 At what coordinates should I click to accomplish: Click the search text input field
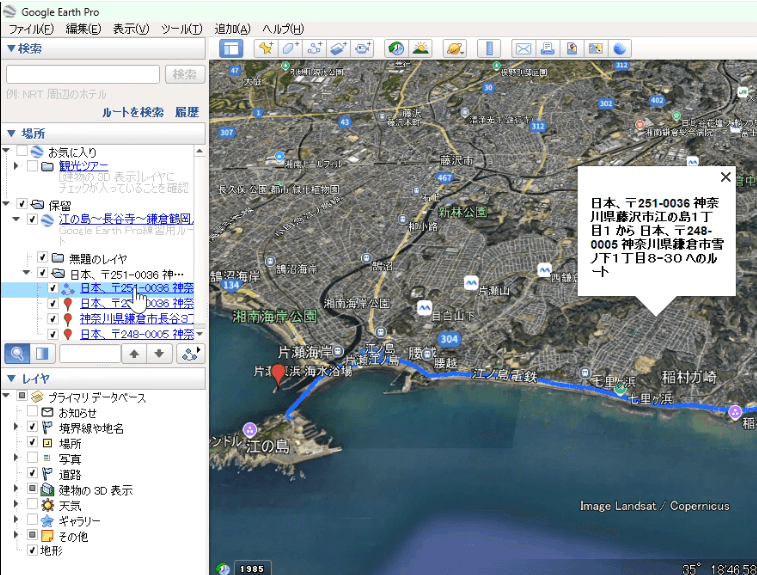pos(83,74)
